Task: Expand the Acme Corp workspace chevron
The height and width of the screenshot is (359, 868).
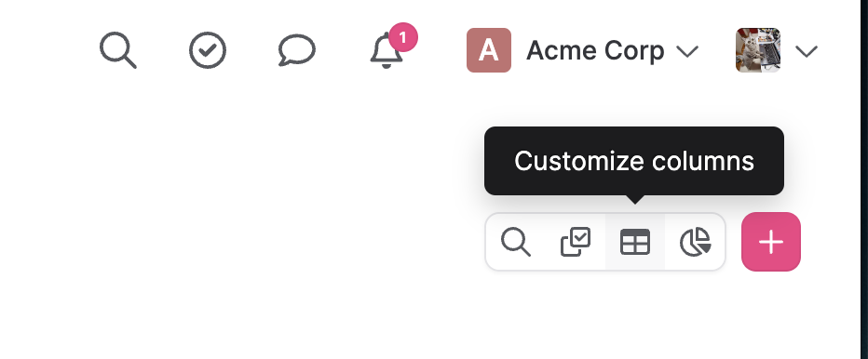Action: point(687,51)
